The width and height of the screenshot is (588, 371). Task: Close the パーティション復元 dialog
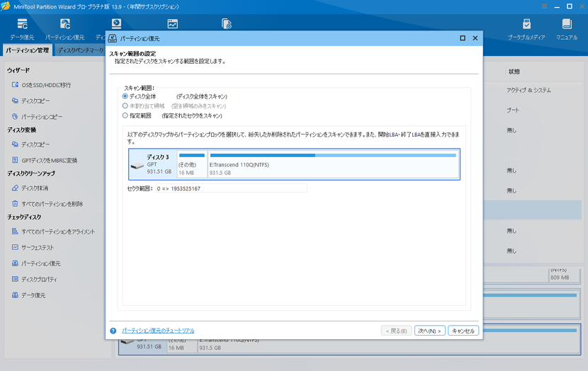pyautogui.click(x=475, y=38)
